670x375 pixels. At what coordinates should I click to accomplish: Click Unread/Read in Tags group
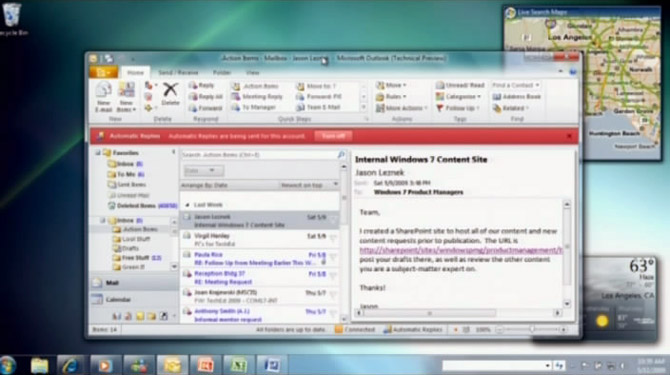point(460,85)
